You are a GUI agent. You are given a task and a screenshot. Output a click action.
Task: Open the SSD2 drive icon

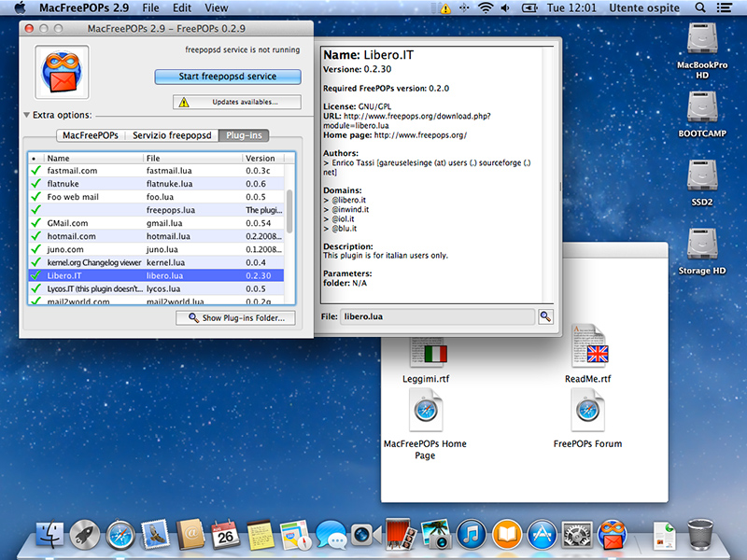point(702,175)
